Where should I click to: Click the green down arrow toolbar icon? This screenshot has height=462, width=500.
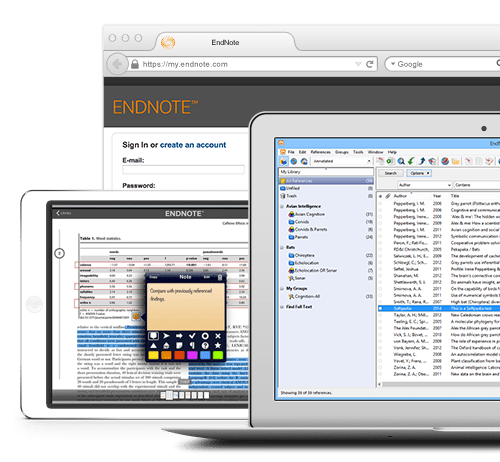tap(411, 161)
